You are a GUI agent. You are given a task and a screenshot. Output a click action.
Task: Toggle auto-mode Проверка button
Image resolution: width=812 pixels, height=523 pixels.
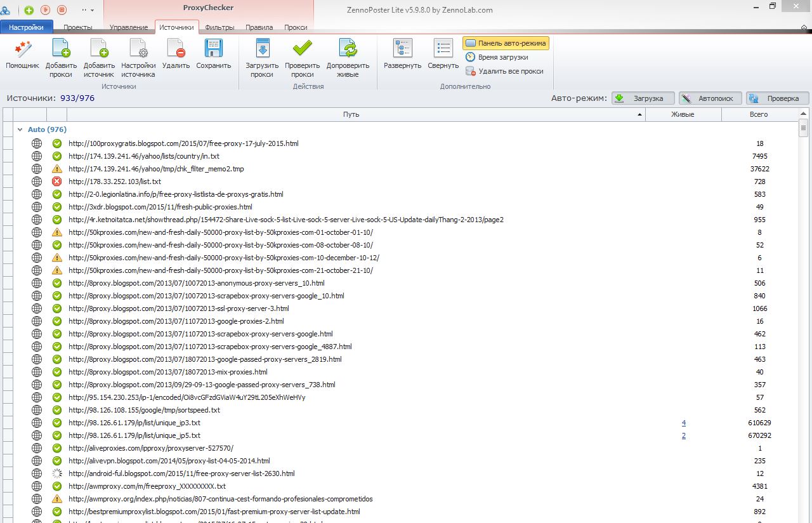pyautogui.click(x=777, y=98)
